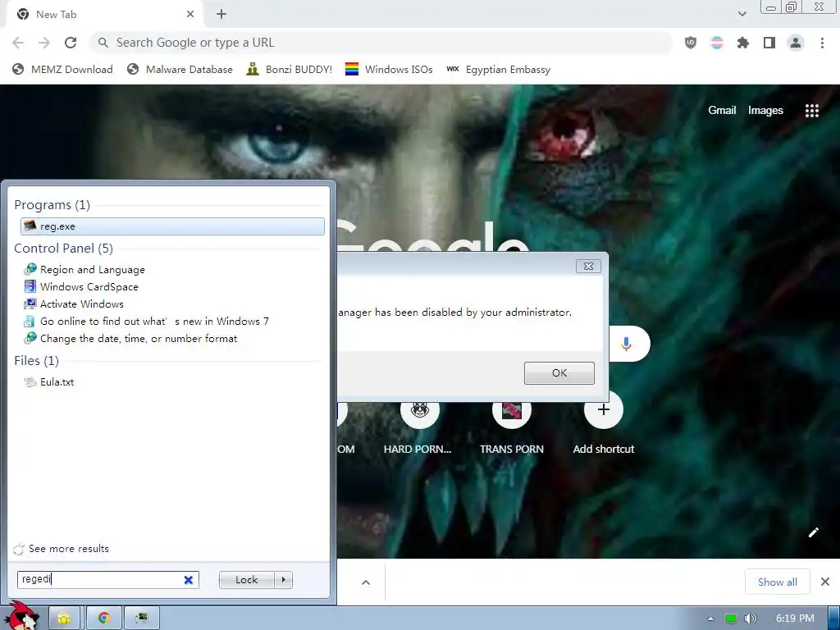
Task: Open the Chrome profile avatar
Action: pyautogui.click(x=796, y=43)
